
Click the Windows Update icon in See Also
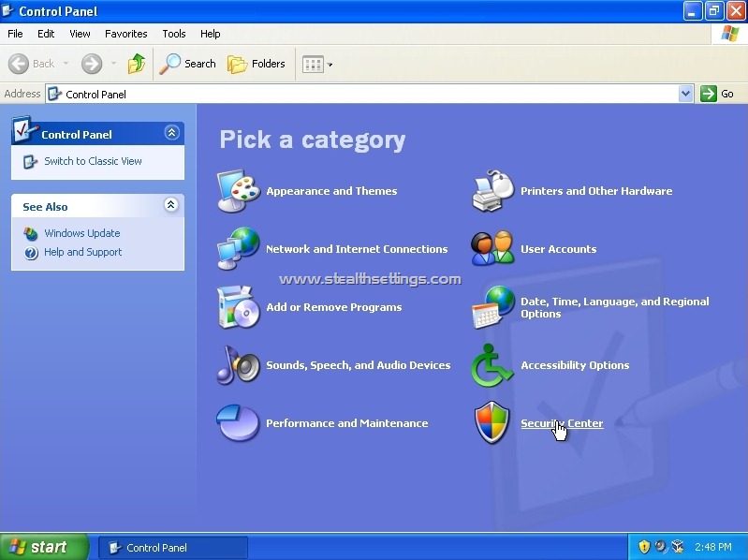click(x=31, y=233)
